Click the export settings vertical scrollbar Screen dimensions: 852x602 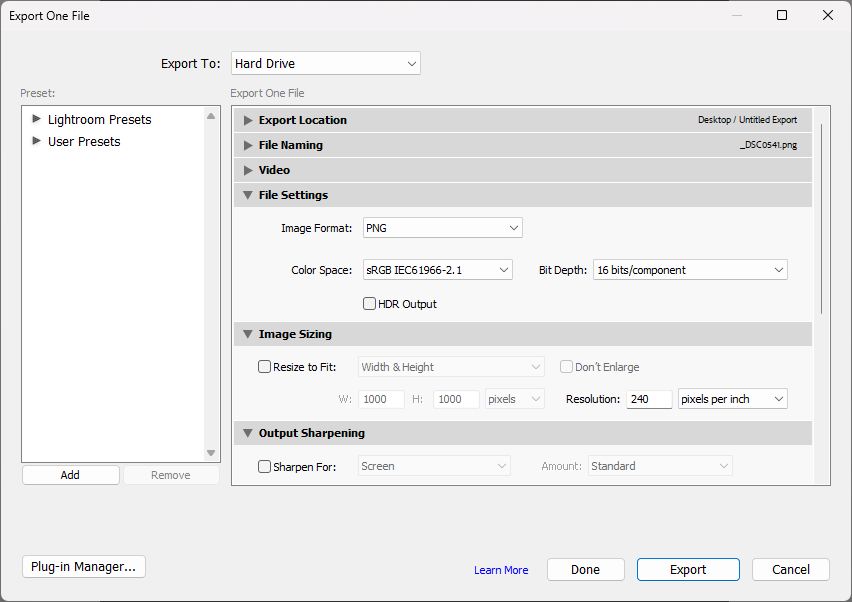pos(822,218)
